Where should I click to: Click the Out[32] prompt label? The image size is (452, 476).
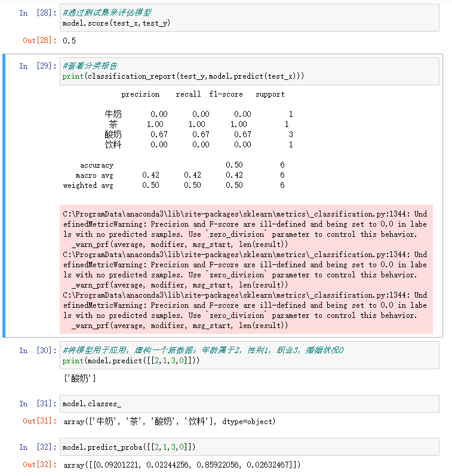(39, 465)
